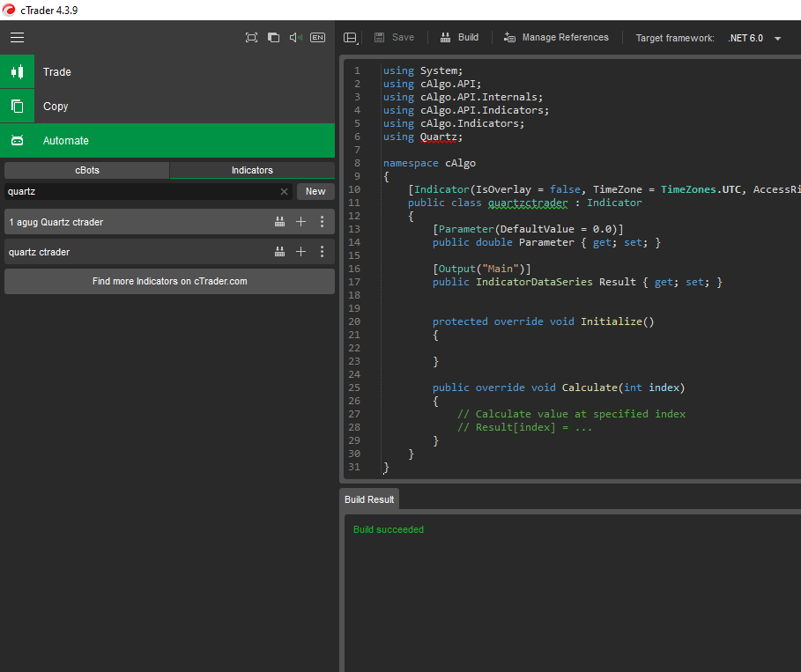Switch to the cBots tab
This screenshot has width=801, height=672.
[x=87, y=171]
